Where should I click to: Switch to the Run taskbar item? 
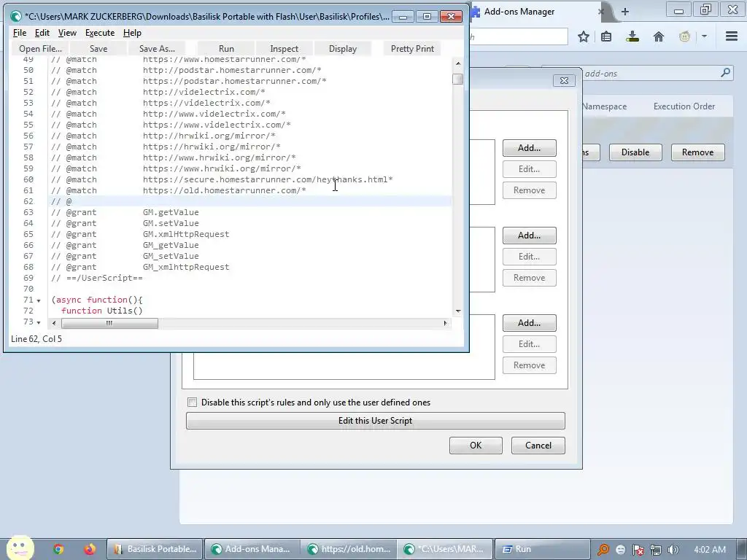542,550
